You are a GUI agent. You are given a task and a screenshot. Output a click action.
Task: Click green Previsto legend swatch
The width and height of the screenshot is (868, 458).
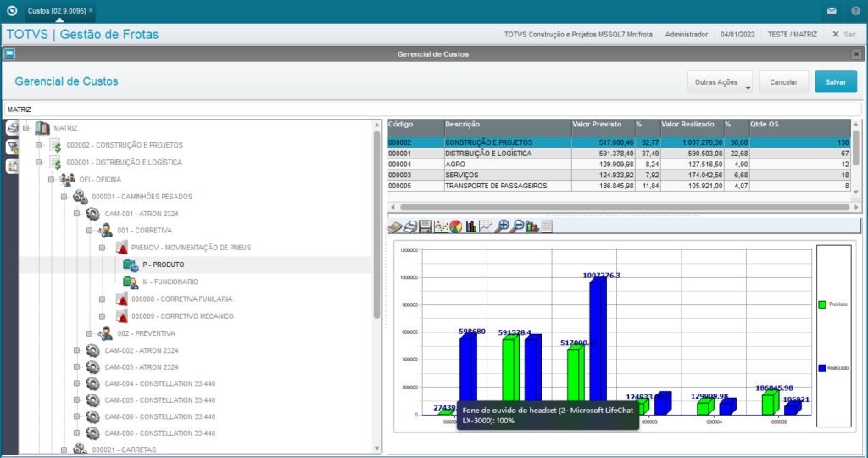[x=822, y=304]
